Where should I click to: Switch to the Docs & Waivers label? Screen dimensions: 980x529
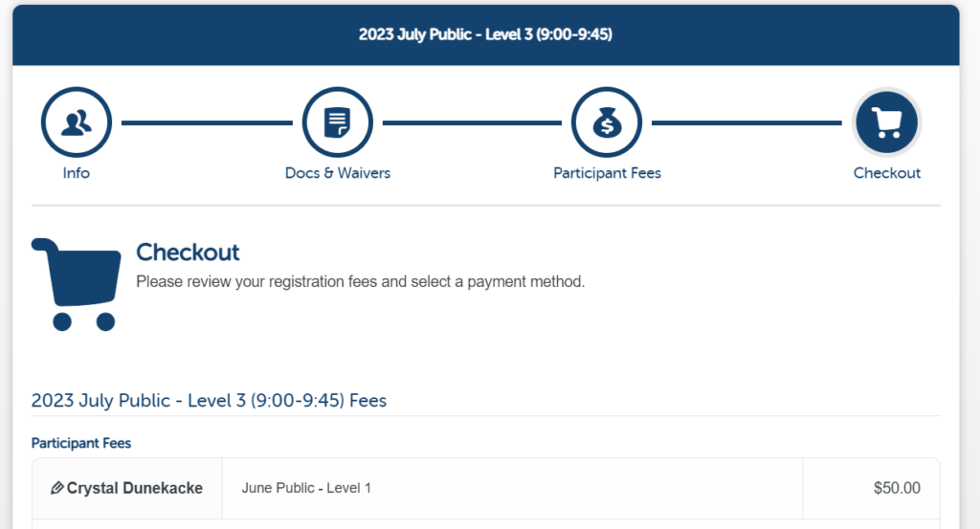pyautogui.click(x=338, y=173)
